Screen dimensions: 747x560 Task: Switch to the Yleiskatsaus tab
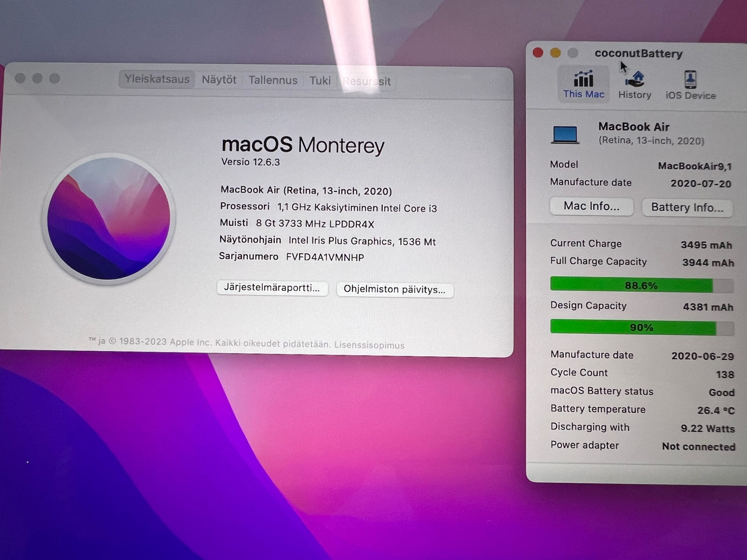pyautogui.click(x=157, y=79)
